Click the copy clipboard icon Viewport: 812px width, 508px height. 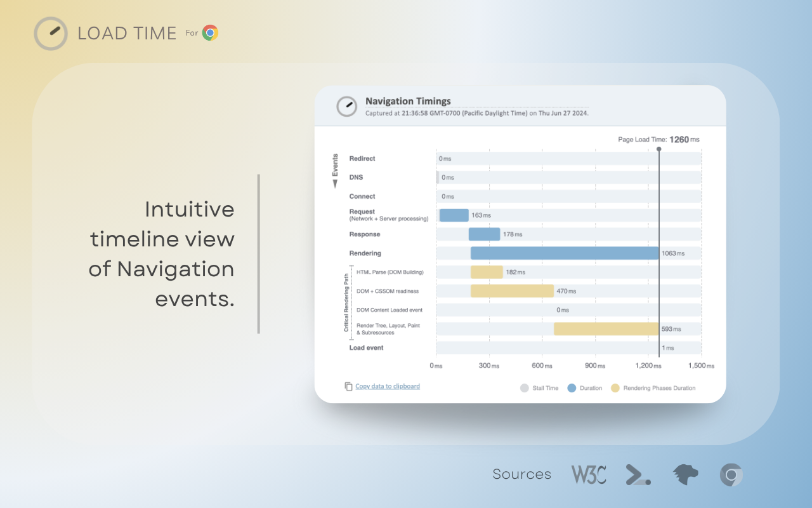pyautogui.click(x=348, y=386)
